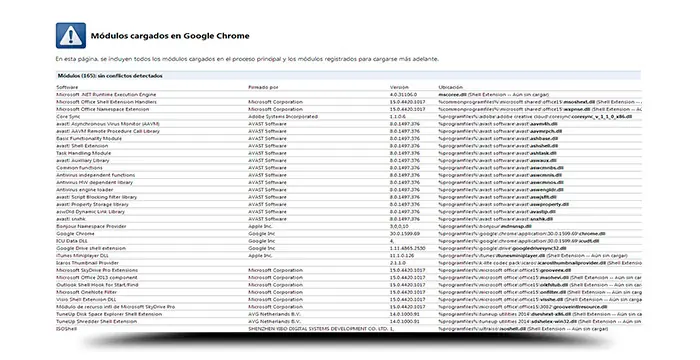Click 'Antivirus HW dependent library' entry
The image size is (700, 360).
click(95, 182)
